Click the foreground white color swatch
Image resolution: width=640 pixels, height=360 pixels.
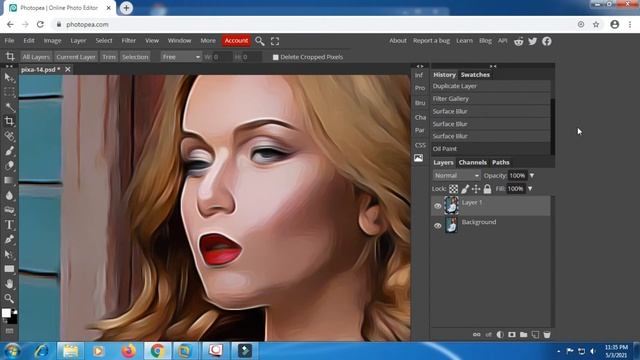click(x=6, y=313)
